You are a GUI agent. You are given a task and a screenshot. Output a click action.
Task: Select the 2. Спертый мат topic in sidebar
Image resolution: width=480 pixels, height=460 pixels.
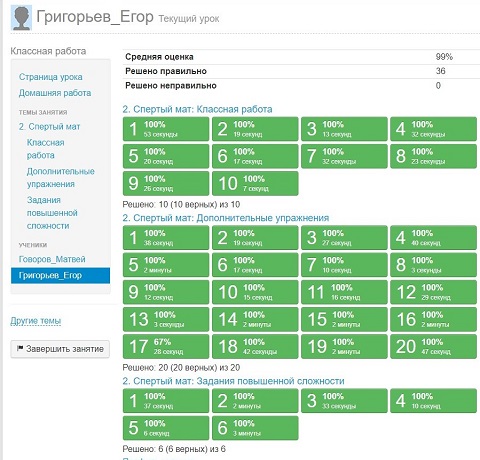(x=49, y=127)
